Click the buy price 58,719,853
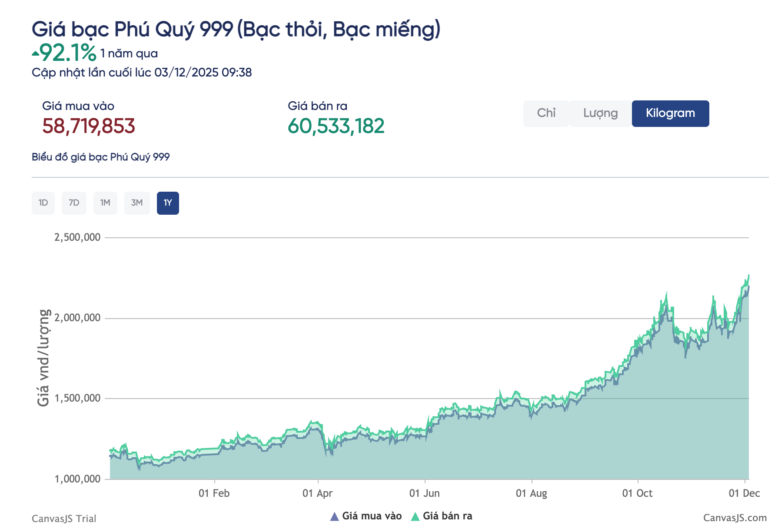778x532 pixels. point(89,126)
